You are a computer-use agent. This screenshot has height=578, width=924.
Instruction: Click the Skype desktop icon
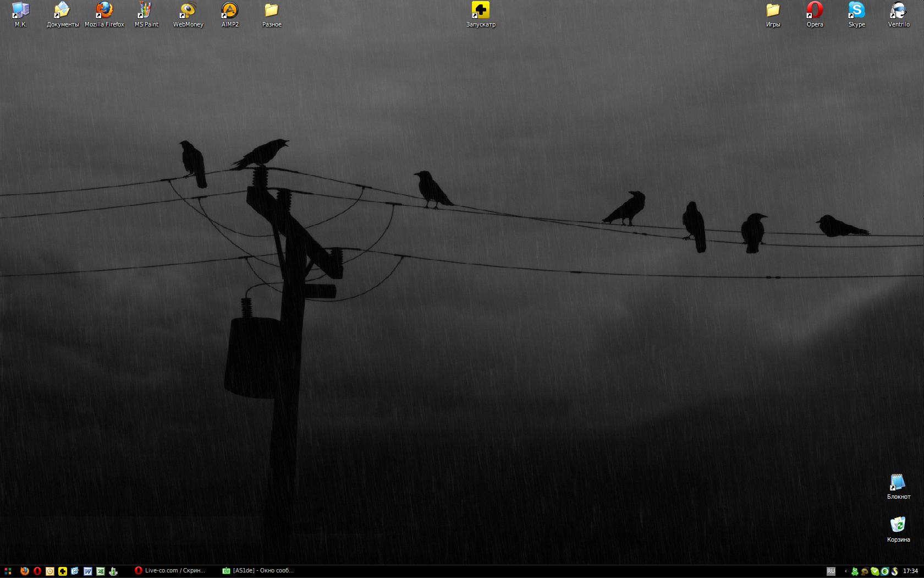(x=856, y=11)
